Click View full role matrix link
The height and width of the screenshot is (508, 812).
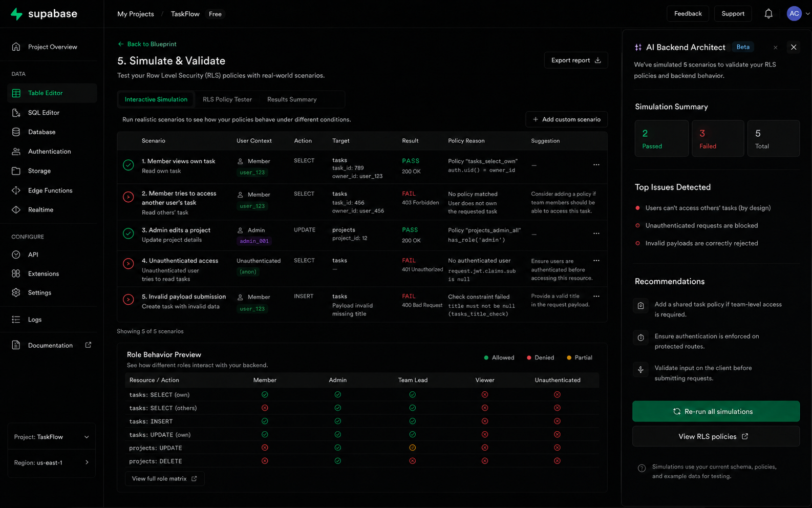(164, 479)
